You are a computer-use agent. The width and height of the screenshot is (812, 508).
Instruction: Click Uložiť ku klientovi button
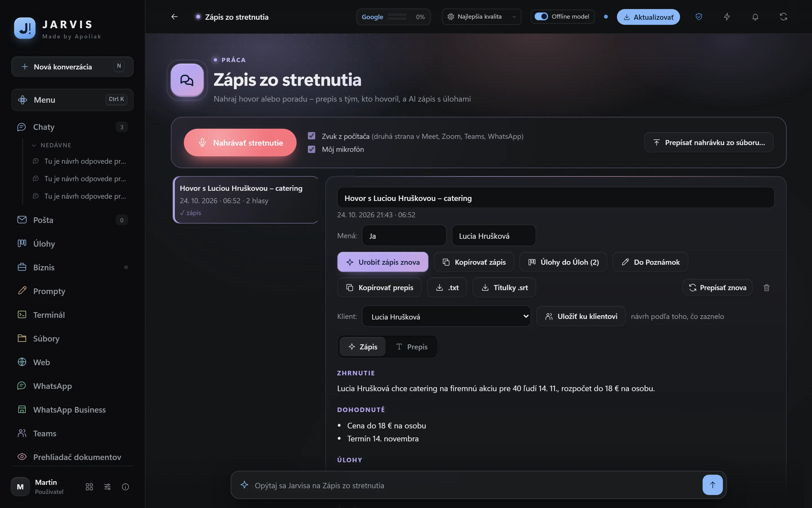(581, 316)
